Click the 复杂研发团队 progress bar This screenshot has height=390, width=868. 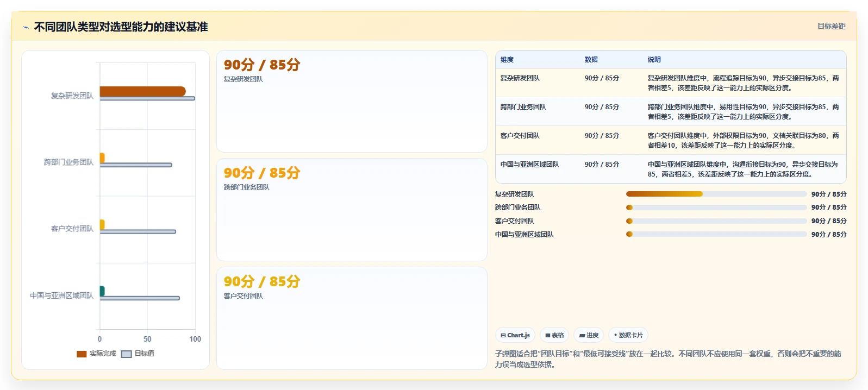pyautogui.click(x=716, y=194)
